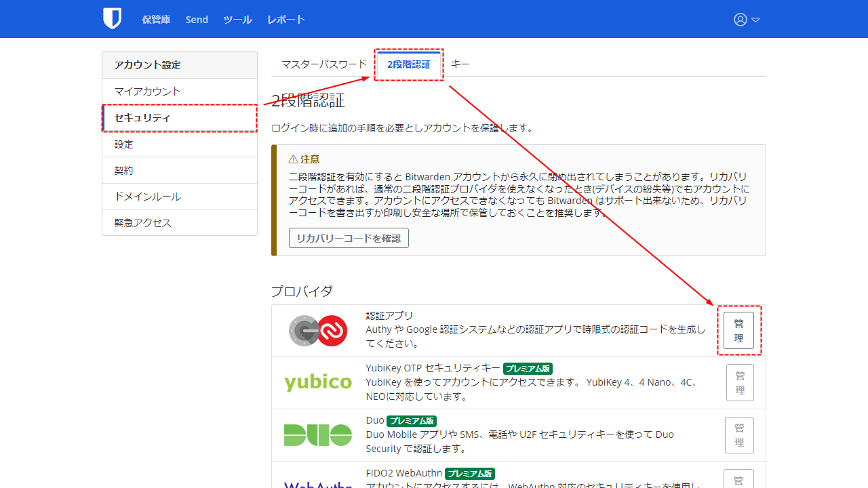This screenshot has height=488, width=868.
Task: Open 緊急アクセス in the sidebar
Action: (180, 223)
